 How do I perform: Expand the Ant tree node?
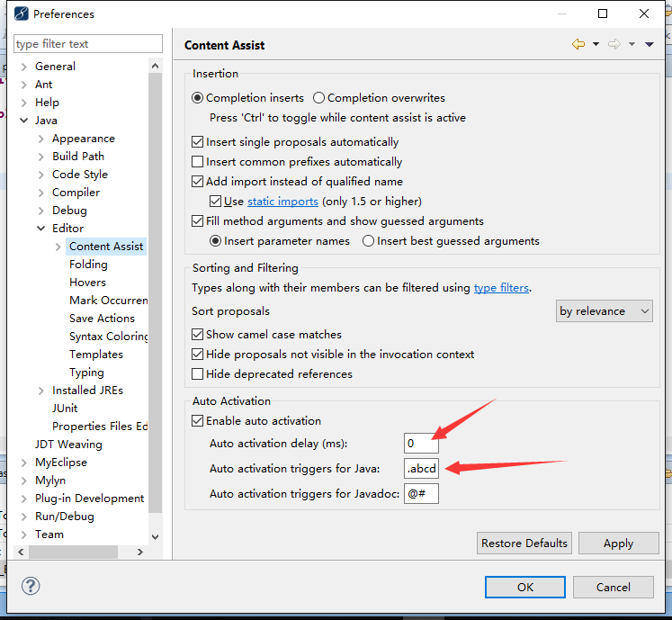point(24,85)
